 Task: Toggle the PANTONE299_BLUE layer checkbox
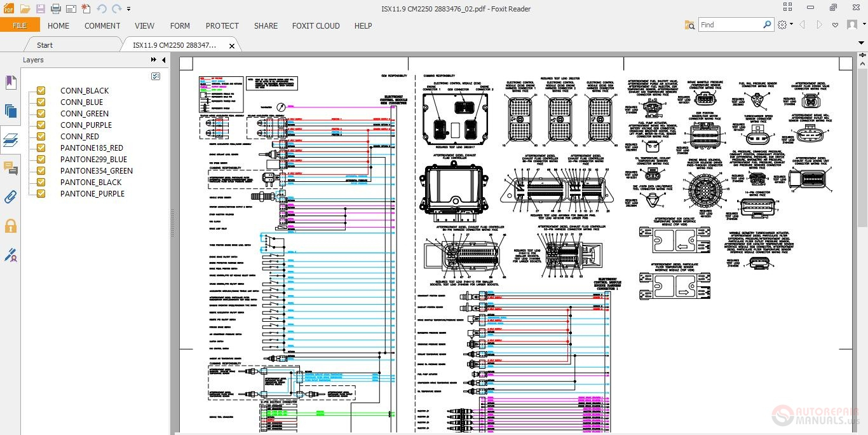(41, 159)
